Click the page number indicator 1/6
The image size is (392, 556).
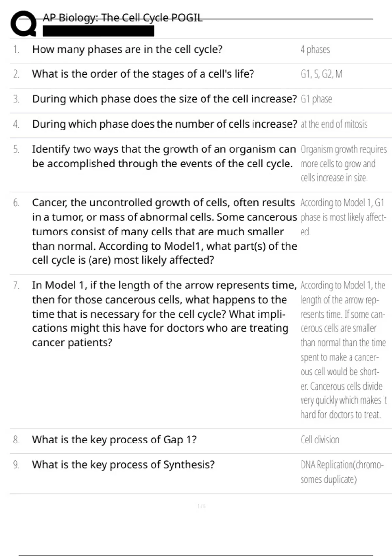point(201,506)
